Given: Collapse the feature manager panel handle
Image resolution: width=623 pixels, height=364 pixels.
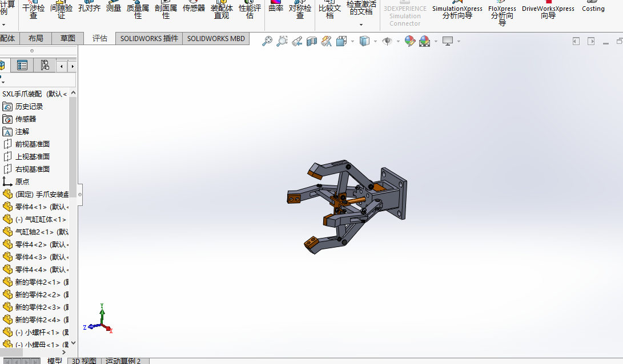Looking at the screenshot, I should pos(80,195).
